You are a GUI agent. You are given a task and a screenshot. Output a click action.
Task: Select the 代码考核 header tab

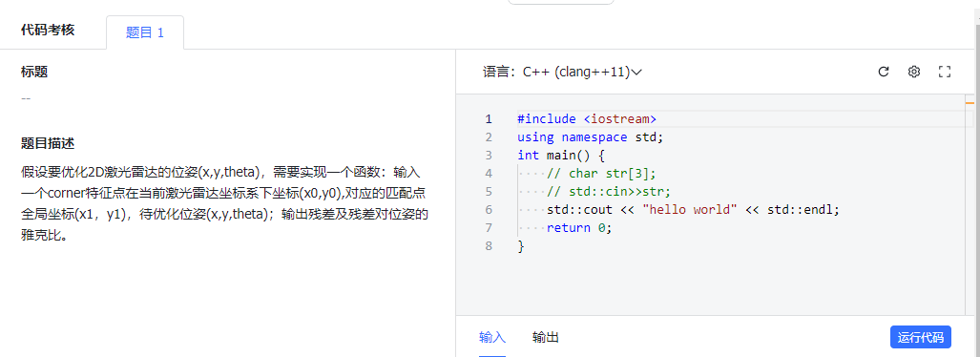[x=48, y=30]
